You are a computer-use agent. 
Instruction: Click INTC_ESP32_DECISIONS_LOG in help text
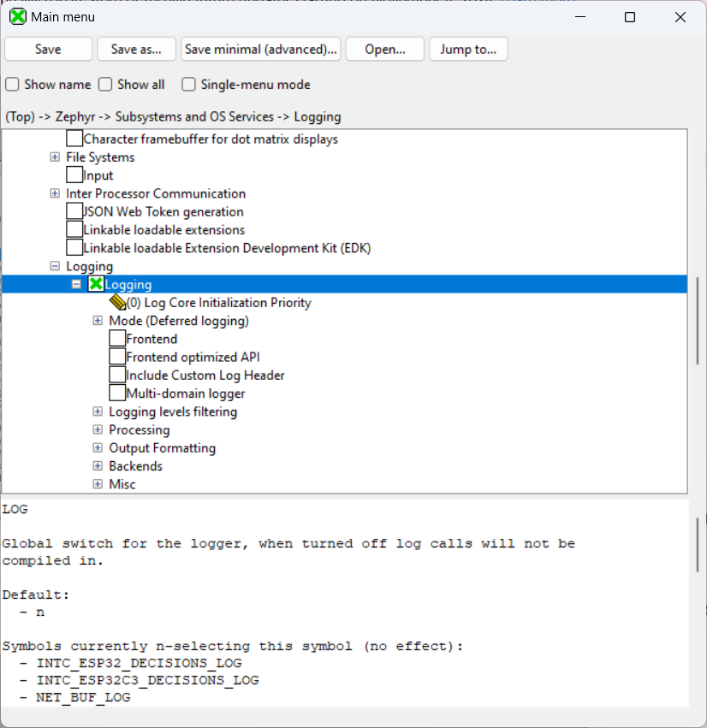(x=140, y=663)
